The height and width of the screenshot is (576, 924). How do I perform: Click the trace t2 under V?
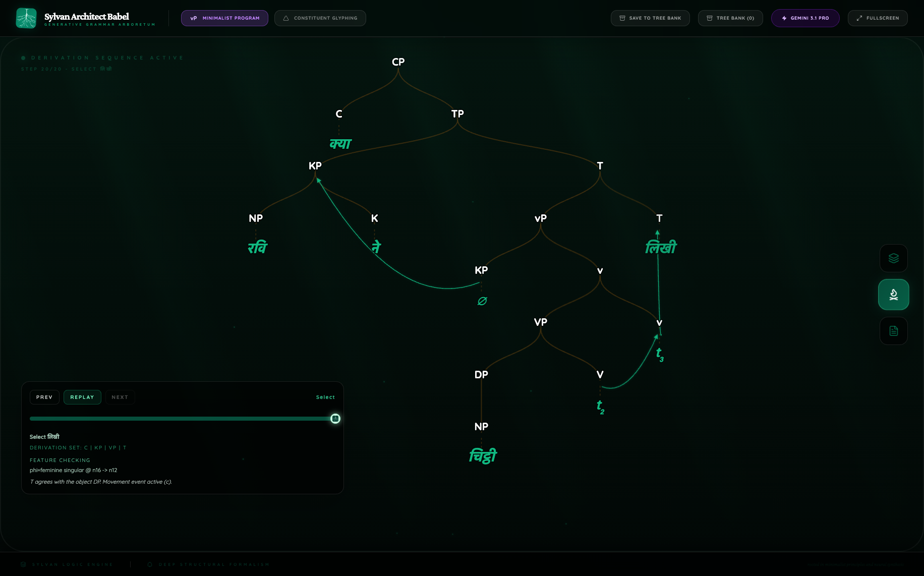click(x=600, y=407)
